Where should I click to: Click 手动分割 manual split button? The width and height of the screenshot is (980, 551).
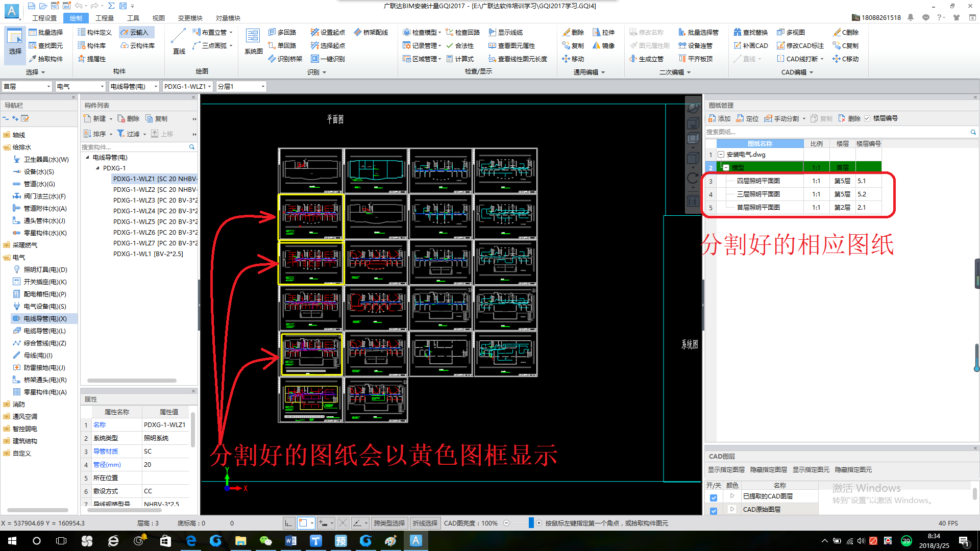[781, 118]
